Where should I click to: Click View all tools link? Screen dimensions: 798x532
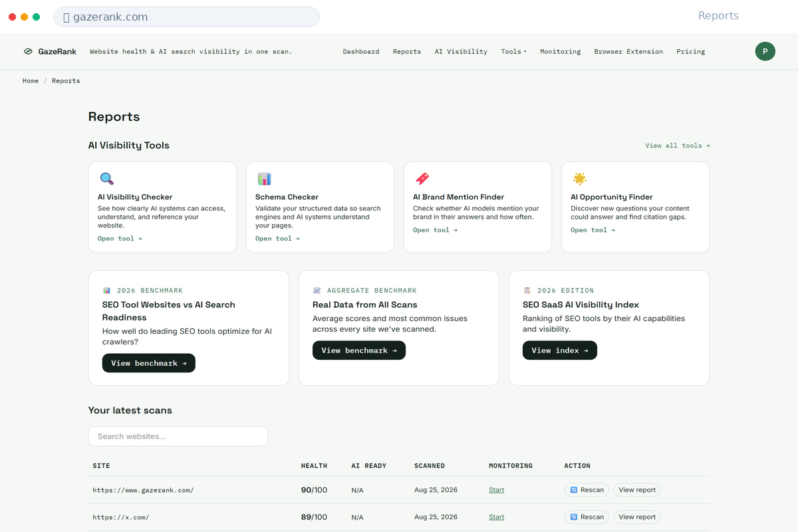pos(678,146)
